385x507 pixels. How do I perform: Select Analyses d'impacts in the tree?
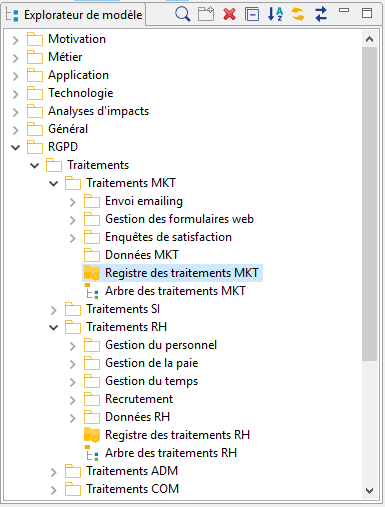[x=98, y=111]
